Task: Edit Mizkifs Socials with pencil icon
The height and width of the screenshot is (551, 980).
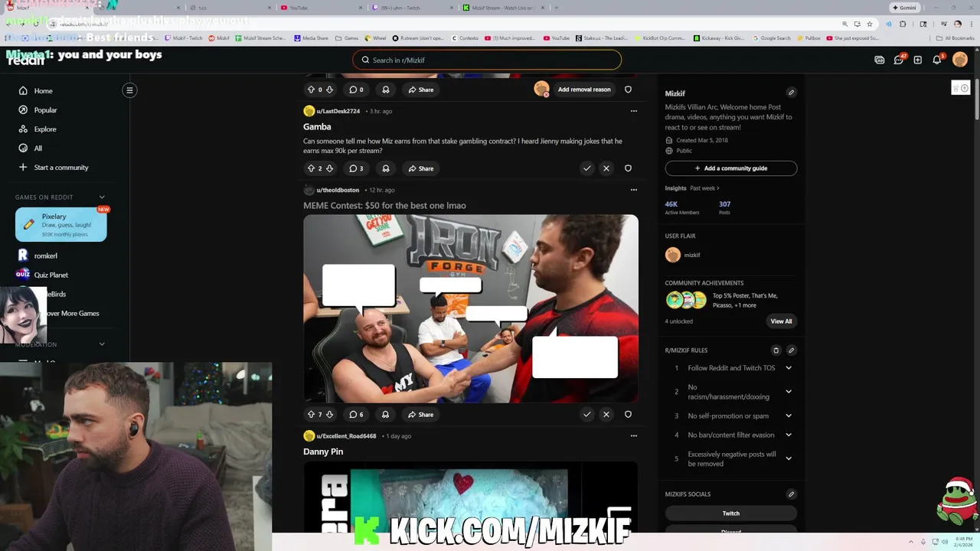Action: pos(791,494)
